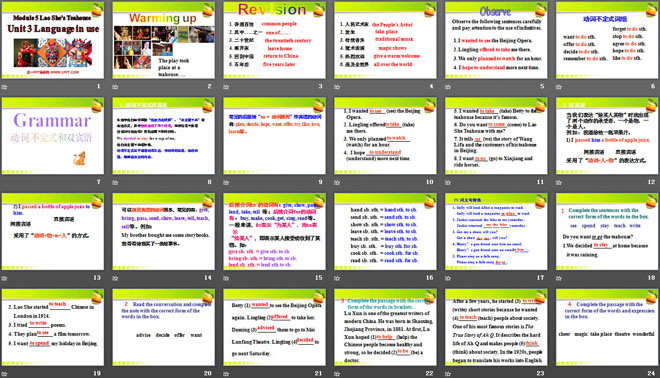Select slide 21 about Betty and Beijing Opera
This screenshot has width=660, height=378.
[274, 327]
